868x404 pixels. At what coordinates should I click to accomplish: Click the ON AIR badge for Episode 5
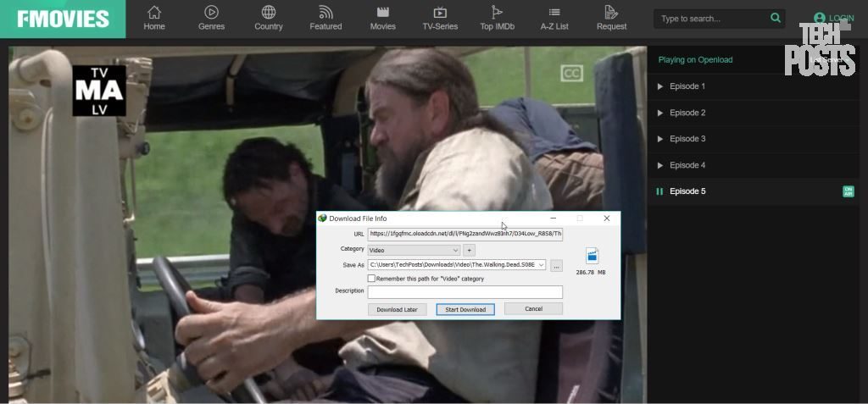848,191
